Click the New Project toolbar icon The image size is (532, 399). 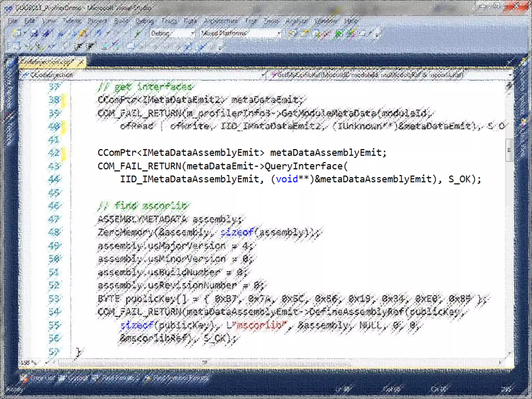pyautogui.click(x=17, y=33)
